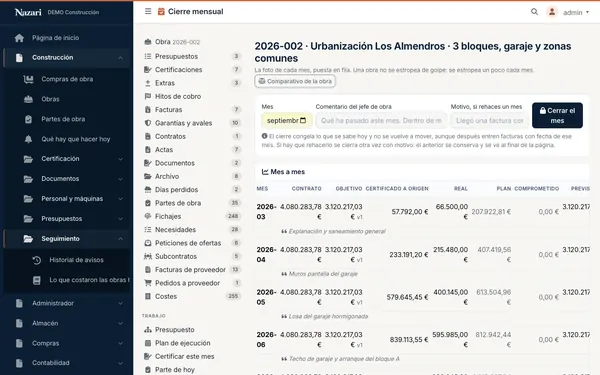The width and height of the screenshot is (600, 375).
Task: Click the Certificaciones icon in obra menu
Action: pyautogui.click(x=148, y=70)
